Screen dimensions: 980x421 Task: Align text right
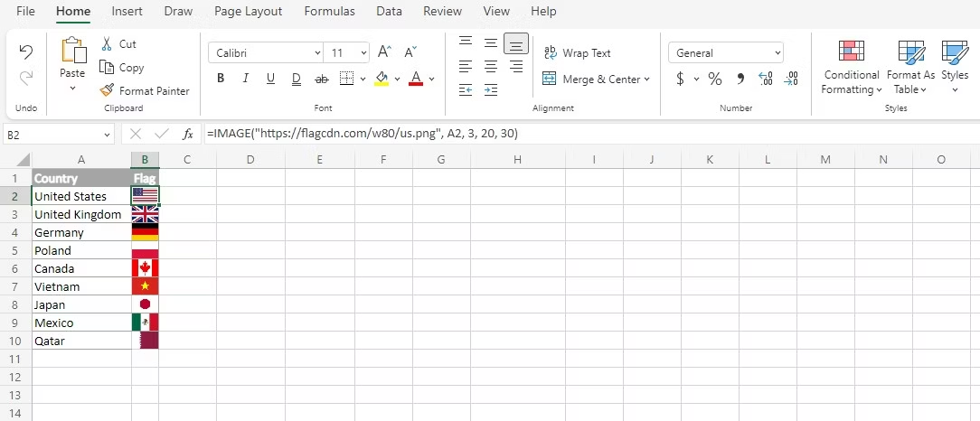pos(516,66)
